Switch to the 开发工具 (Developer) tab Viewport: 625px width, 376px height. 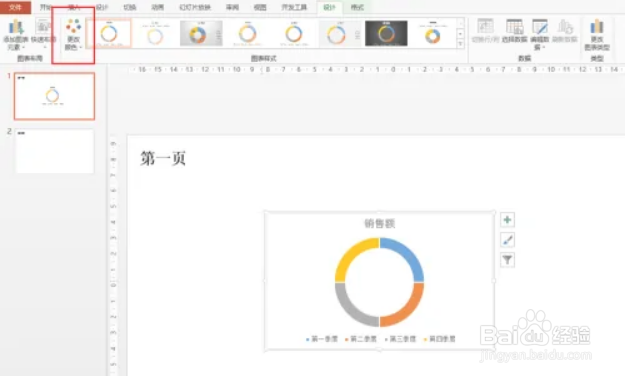(294, 7)
